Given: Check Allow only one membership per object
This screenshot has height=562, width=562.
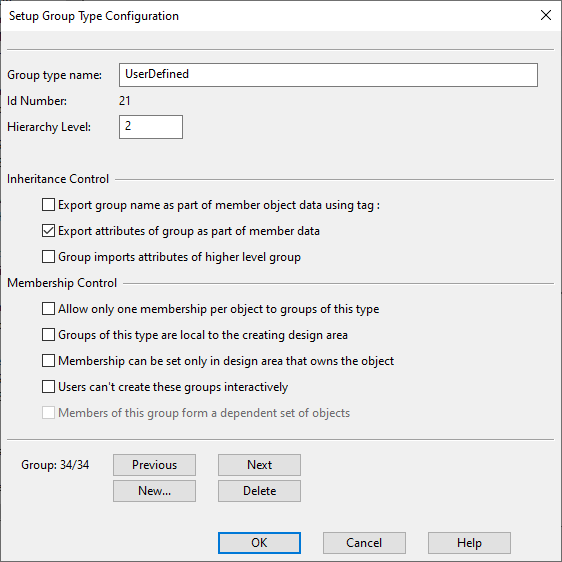Looking at the screenshot, I should tap(48, 309).
